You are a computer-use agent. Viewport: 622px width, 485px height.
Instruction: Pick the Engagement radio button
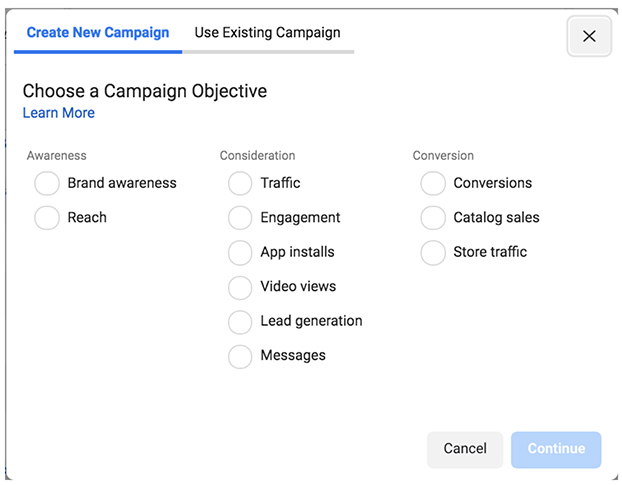point(240,218)
